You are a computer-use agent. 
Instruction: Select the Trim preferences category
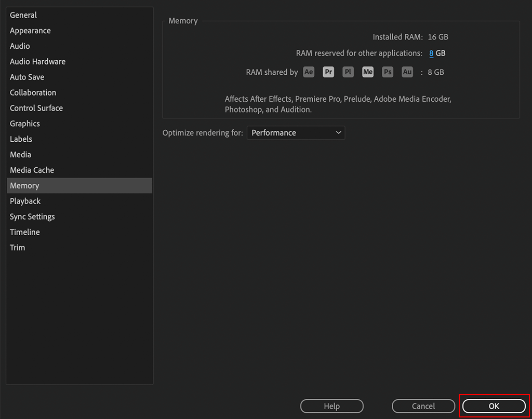click(79, 248)
